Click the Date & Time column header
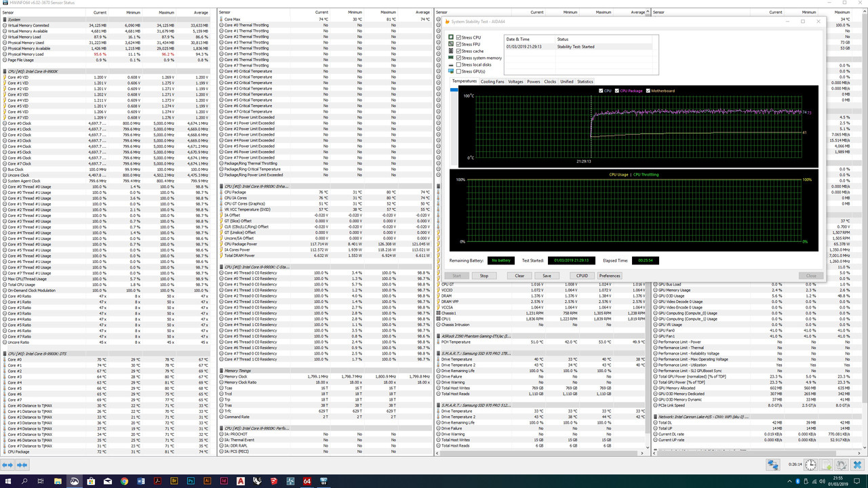The height and width of the screenshot is (488, 868). pyautogui.click(x=530, y=39)
